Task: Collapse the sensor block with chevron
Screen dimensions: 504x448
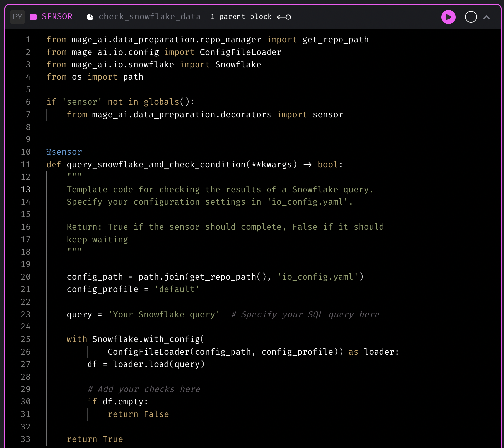Action: (x=486, y=17)
